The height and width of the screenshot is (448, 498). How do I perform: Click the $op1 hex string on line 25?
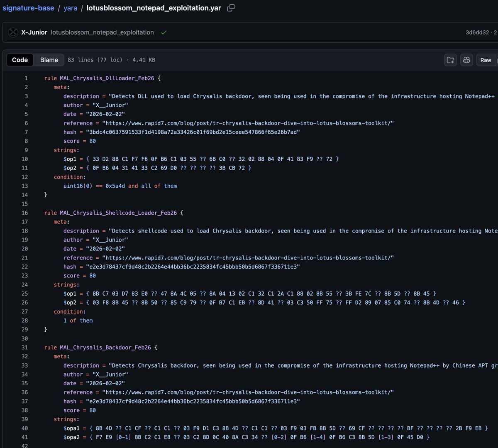coord(261,293)
